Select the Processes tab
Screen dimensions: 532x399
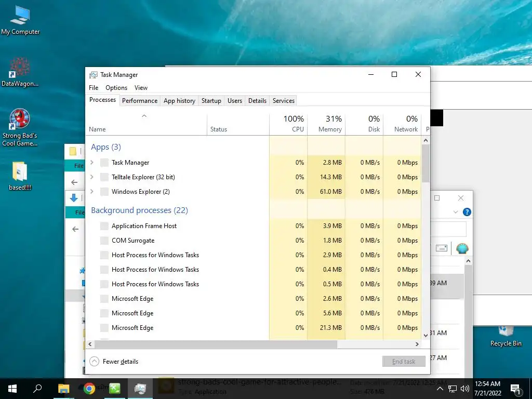pyautogui.click(x=102, y=100)
